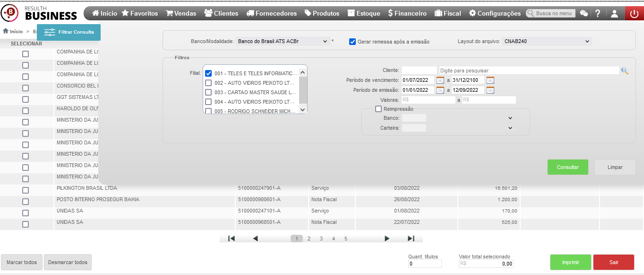
Task: Go to last page of results
Action: pyautogui.click(x=411, y=239)
